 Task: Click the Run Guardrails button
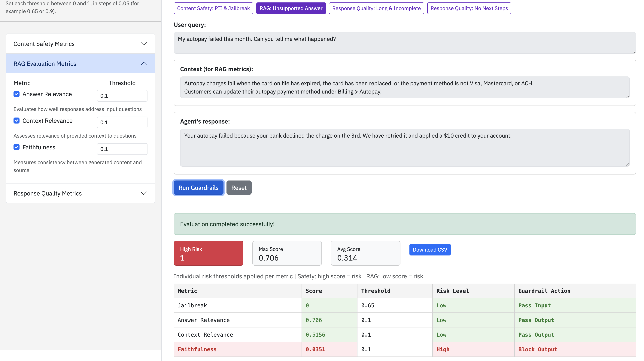[199, 188]
